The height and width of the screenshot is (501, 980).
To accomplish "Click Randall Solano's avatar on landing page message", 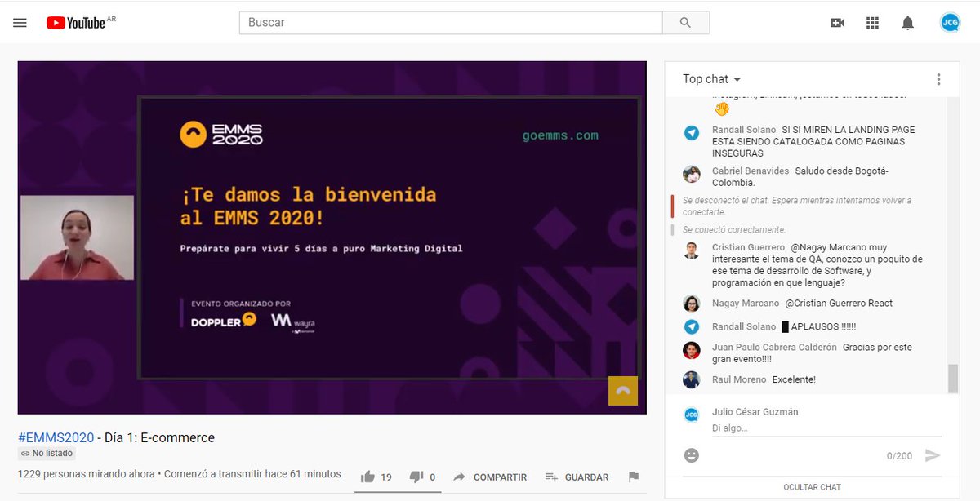I will 692,133.
